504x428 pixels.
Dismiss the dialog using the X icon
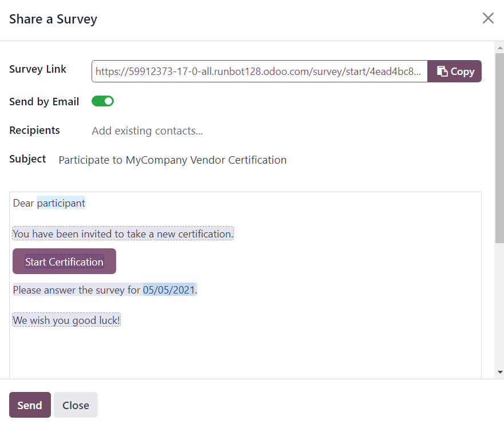488,18
